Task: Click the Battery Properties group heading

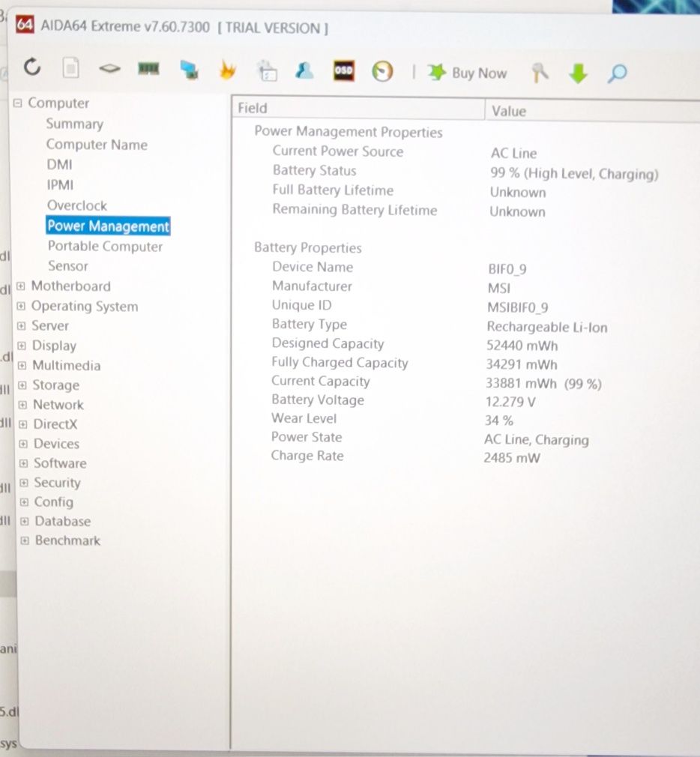Action: (307, 247)
